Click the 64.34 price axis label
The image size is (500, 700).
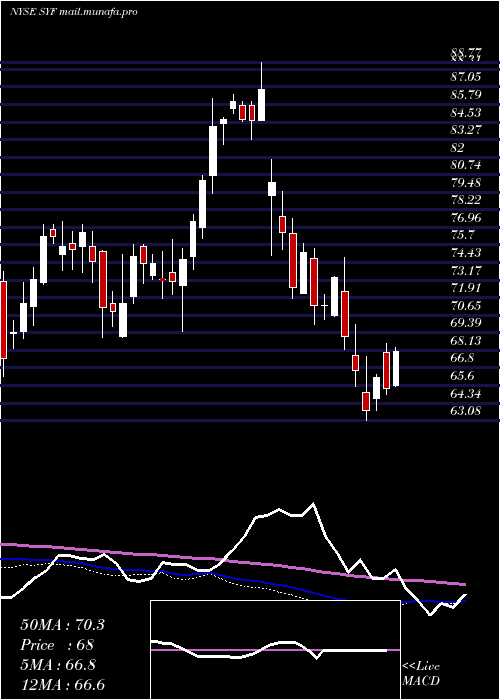click(466, 394)
